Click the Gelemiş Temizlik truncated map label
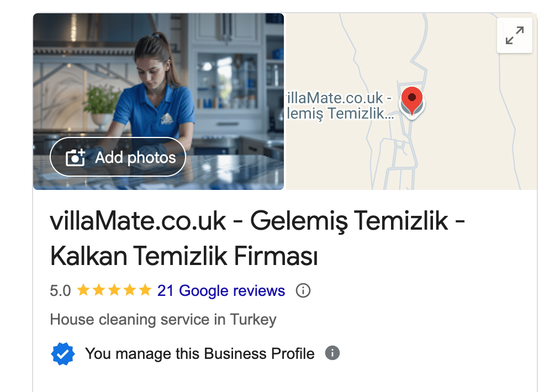This screenshot has width=560, height=392. [x=340, y=114]
